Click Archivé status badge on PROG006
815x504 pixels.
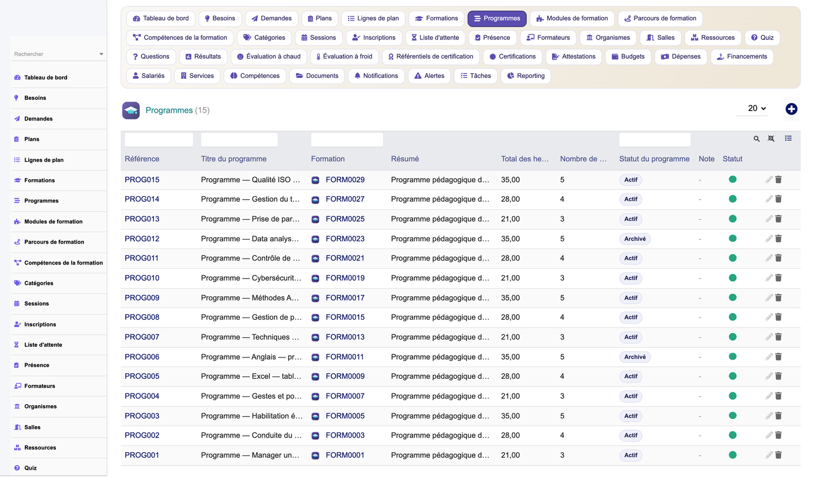(x=635, y=357)
